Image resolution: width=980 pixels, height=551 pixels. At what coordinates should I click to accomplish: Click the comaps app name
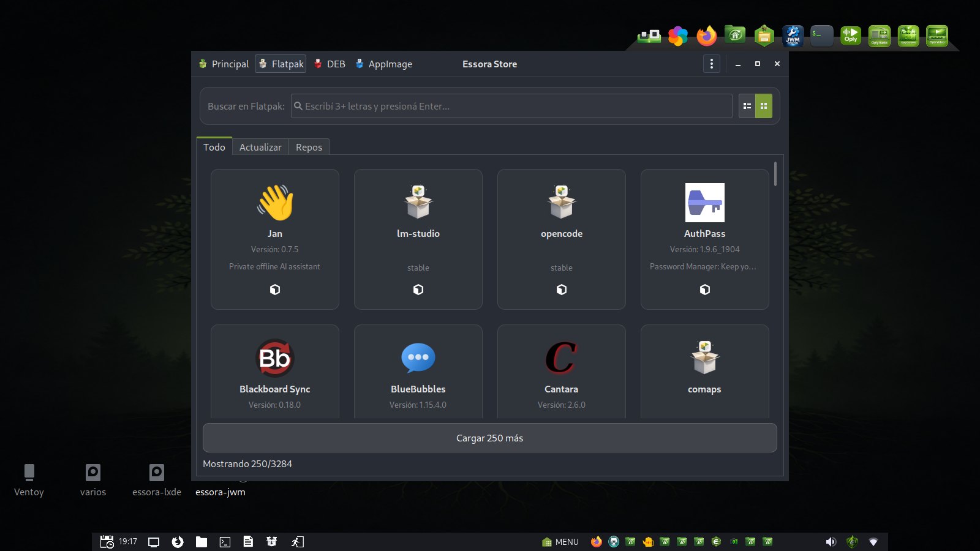(705, 389)
